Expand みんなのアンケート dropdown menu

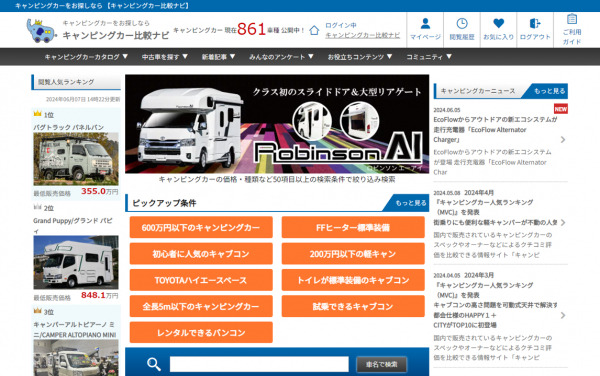pos(281,57)
